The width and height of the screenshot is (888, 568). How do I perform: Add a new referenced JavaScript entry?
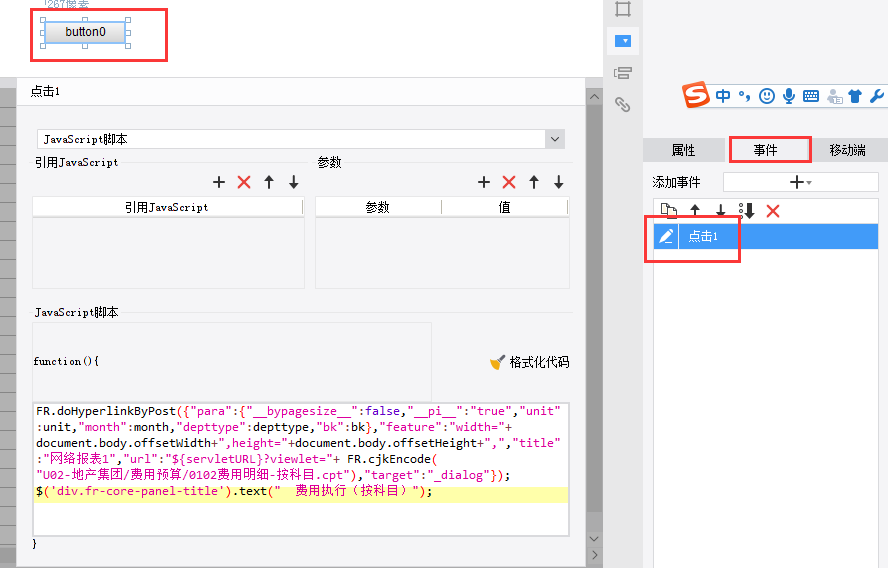[220, 182]
